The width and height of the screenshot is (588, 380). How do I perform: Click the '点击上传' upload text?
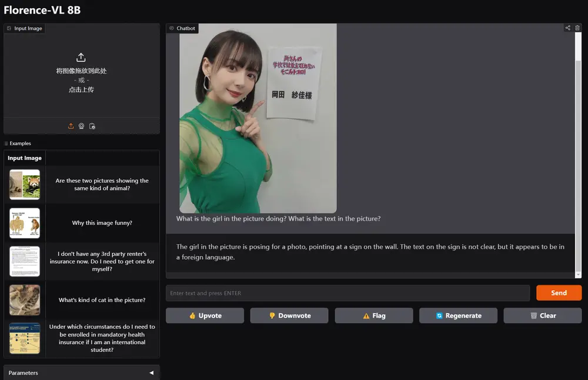point(81,89)
